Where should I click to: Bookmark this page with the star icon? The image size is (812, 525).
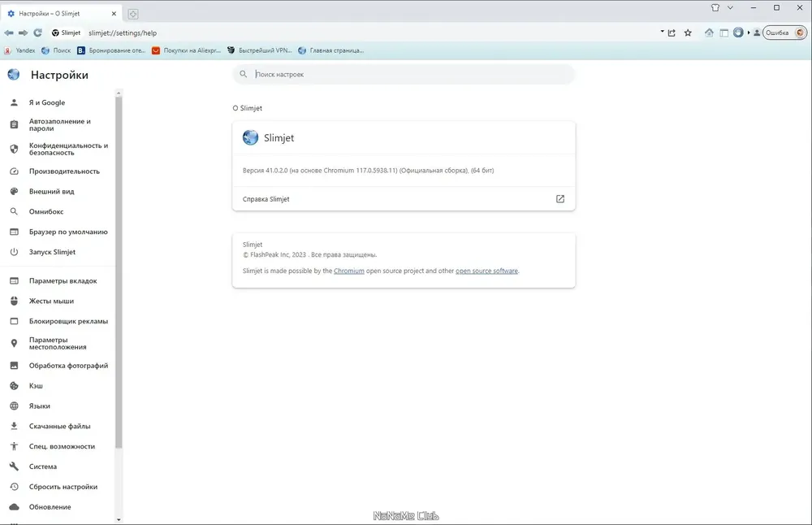coord(688,33)
